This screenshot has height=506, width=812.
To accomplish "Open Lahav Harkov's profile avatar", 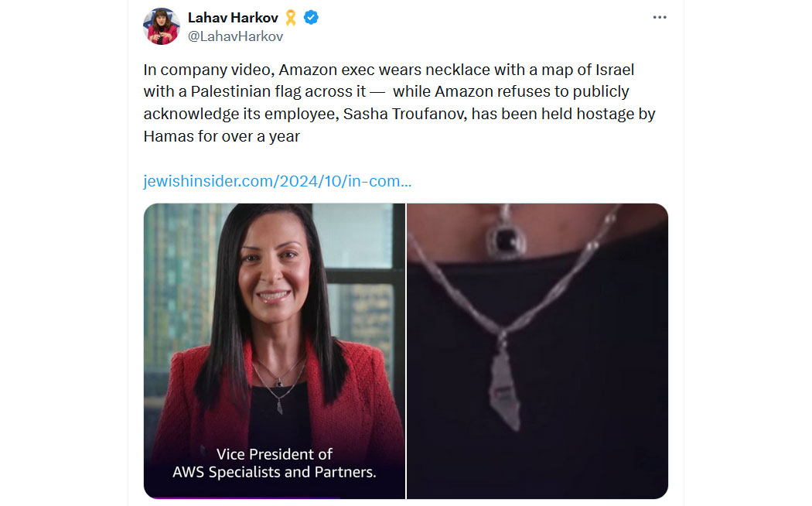I will point(162,26).
